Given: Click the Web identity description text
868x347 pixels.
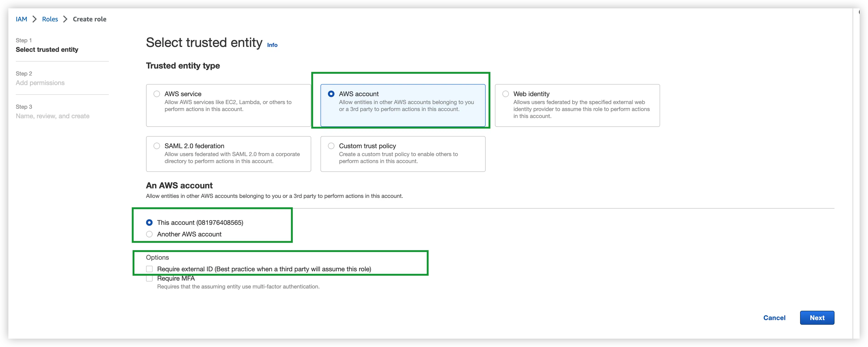Looking at the screenshot, I should (581, 109).
